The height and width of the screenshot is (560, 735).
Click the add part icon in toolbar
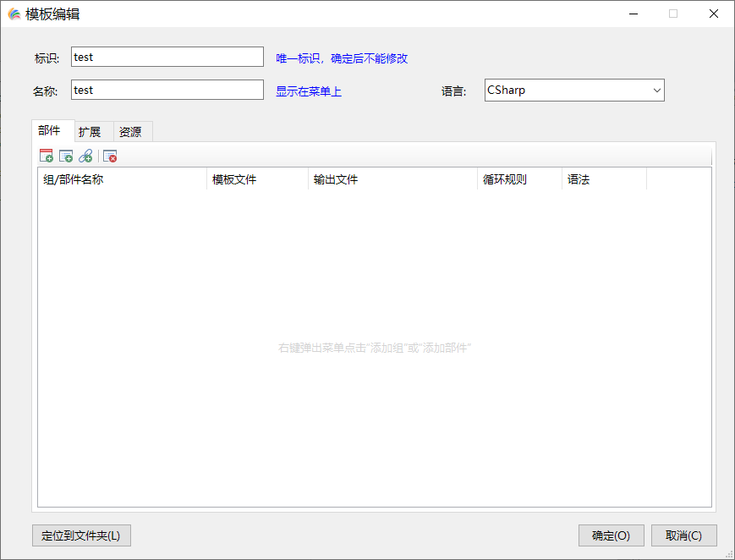point(66,156)
